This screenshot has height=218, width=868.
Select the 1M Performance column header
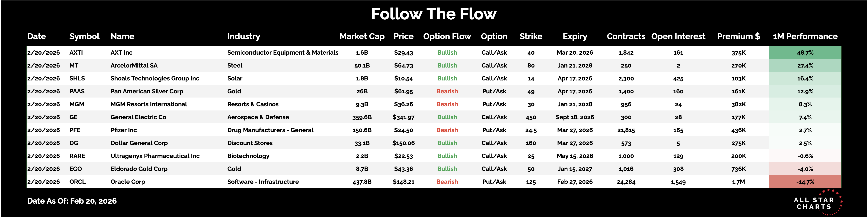805,36
